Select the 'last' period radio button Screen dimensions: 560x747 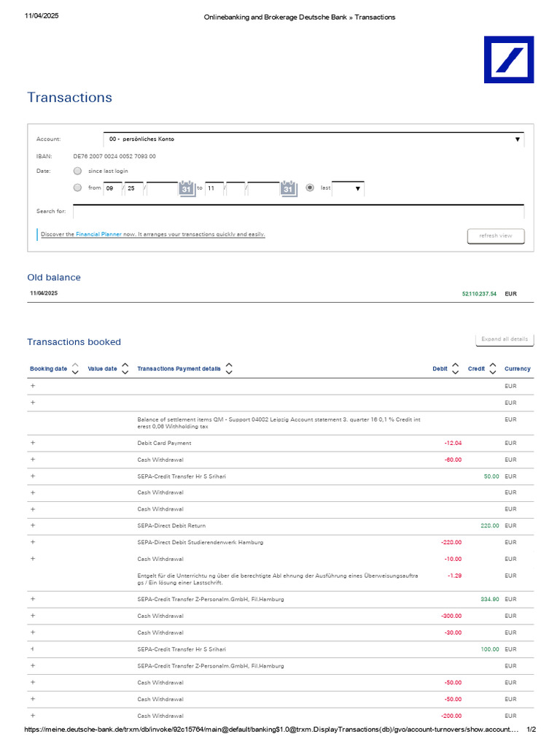pyautogui.click(x=310, y=187)
